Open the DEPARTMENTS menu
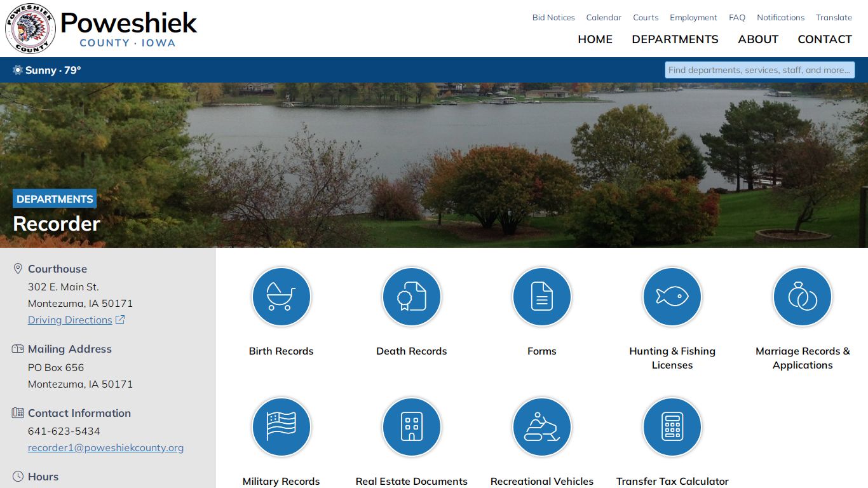This screenshot has height=488, width=868. click(675, 39)
